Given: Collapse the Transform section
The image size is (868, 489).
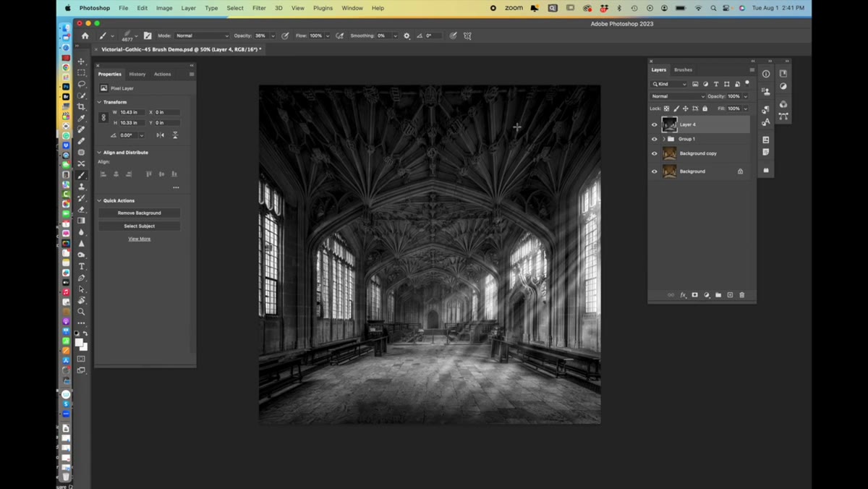Looking at the screenshot, I should tap(100, 102).
